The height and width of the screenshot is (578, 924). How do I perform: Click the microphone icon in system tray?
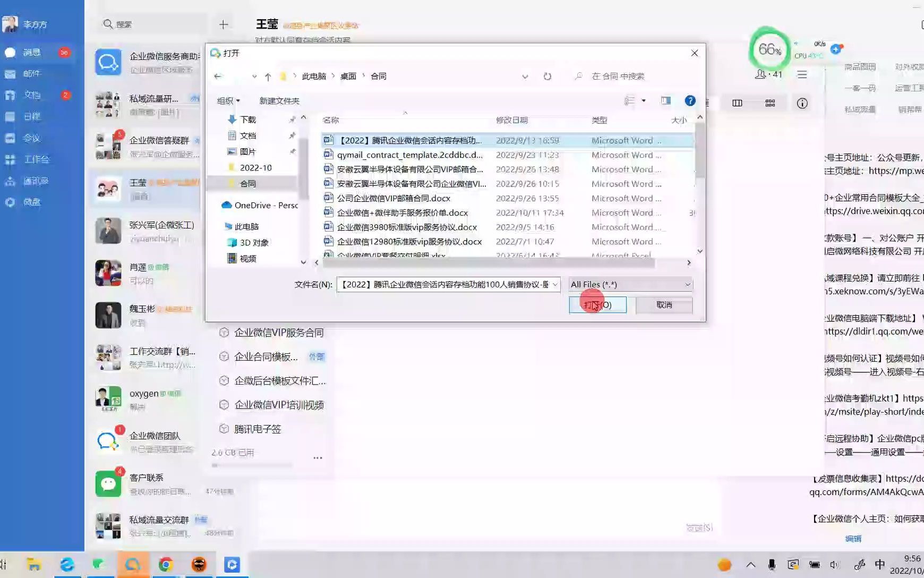coord(772,565)
